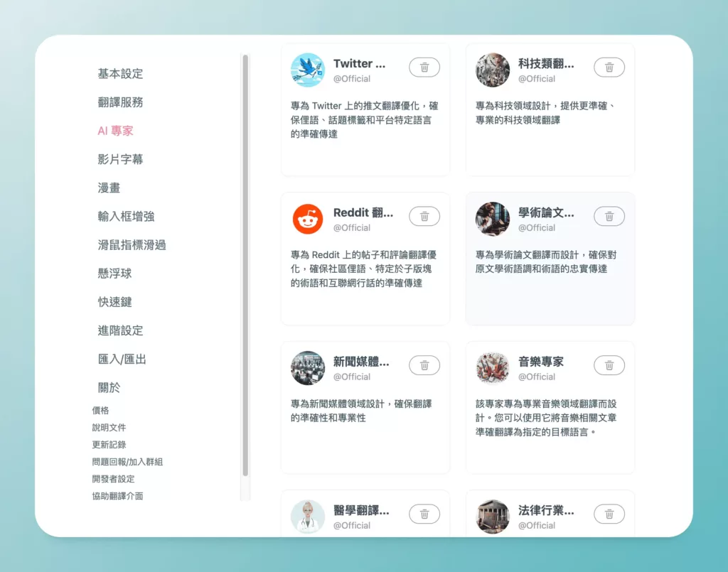This screenshot has height=572, width=728.
Task: Click the 音樂專家 expert avatar
Action: click(x=493, y=368)
